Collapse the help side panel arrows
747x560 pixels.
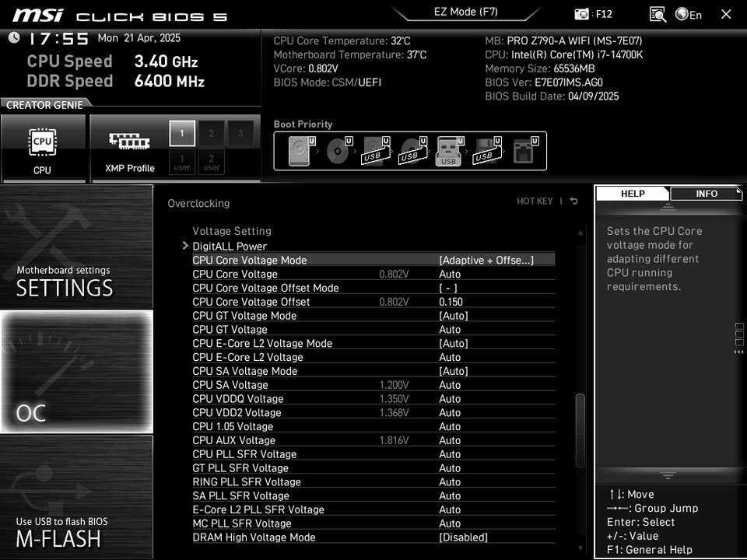pos(739,352)
